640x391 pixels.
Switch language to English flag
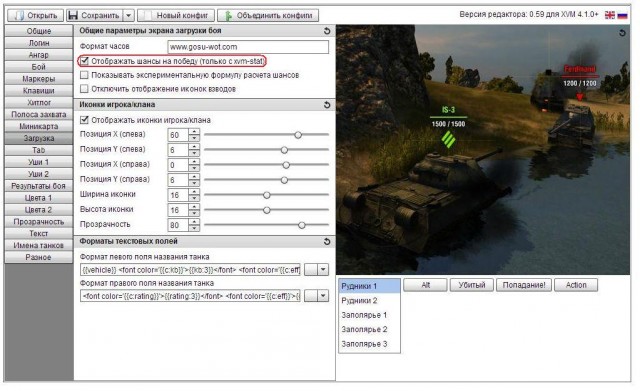coord(610,15)
